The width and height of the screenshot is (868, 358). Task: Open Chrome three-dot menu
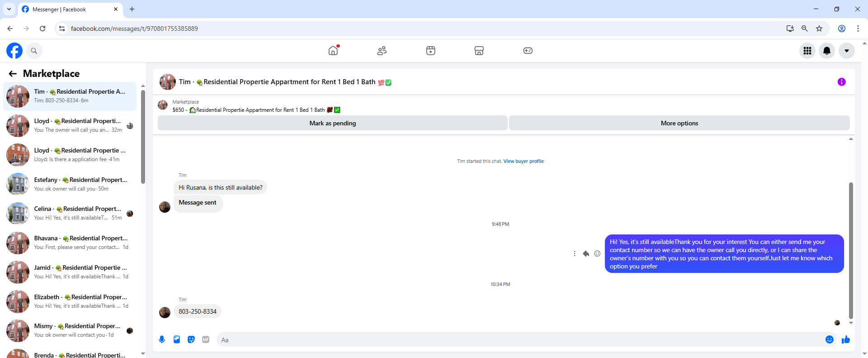click(x=858, y=29)
